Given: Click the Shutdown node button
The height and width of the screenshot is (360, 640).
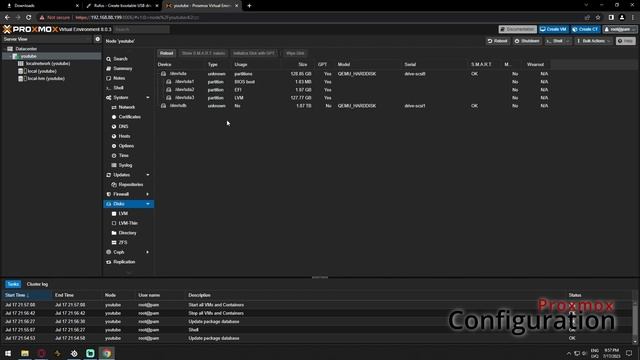Looking at the screenshot, I should (527, 41).
